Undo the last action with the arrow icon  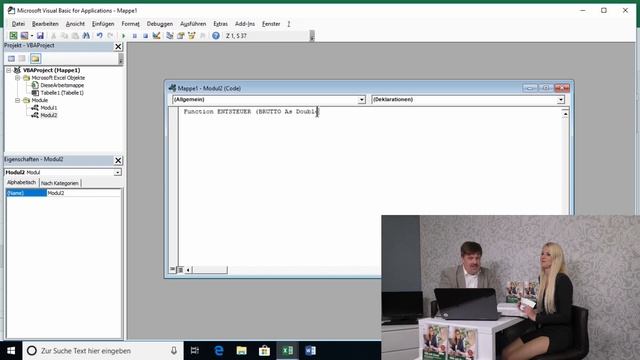[x=100, y=36]
